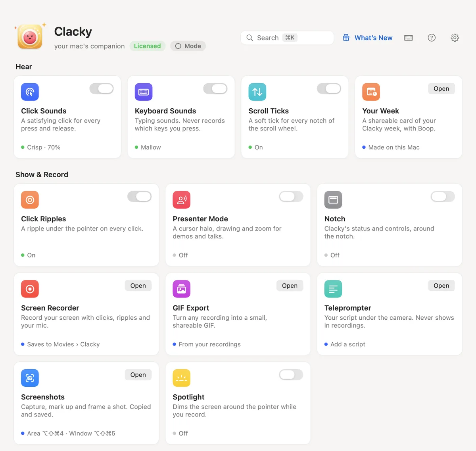Click the 'Crisp · 70%' status text
476x451 pixels.
44,147
